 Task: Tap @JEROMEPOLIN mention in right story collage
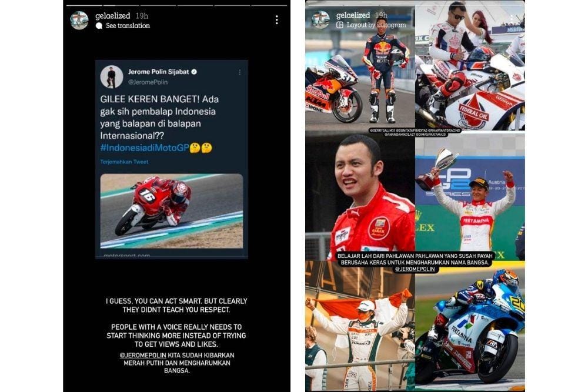[x=415, y=269]
